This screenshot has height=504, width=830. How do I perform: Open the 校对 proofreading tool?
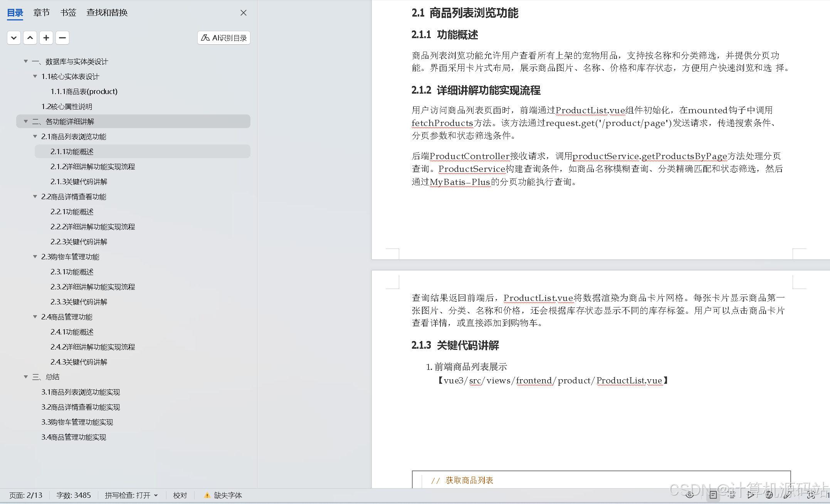click(x=180, y=495)
